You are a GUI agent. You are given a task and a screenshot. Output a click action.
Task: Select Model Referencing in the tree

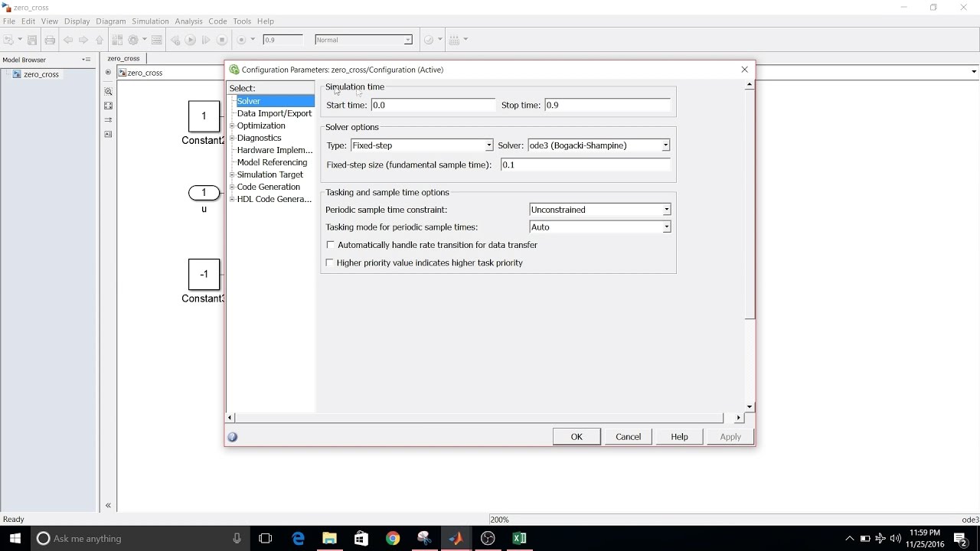[272, 162]
